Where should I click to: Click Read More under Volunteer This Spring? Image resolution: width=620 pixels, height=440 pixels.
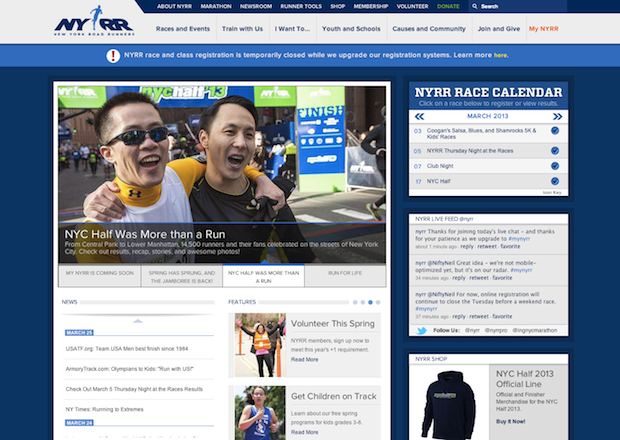[x=304, y=359]
